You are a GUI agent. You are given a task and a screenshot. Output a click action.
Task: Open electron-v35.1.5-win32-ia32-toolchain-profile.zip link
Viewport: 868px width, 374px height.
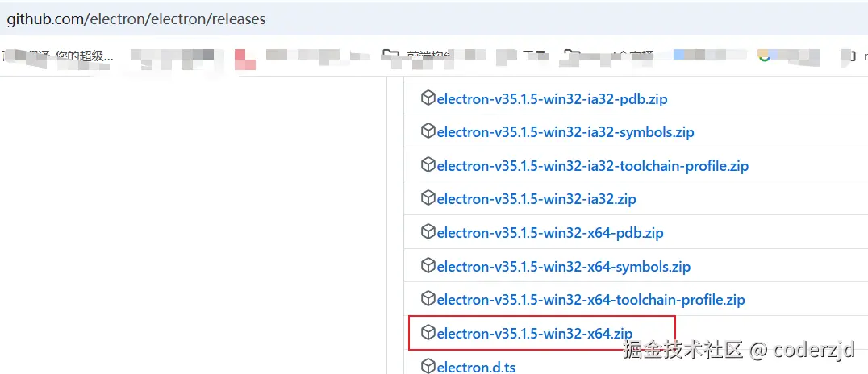tap(592, 166)
